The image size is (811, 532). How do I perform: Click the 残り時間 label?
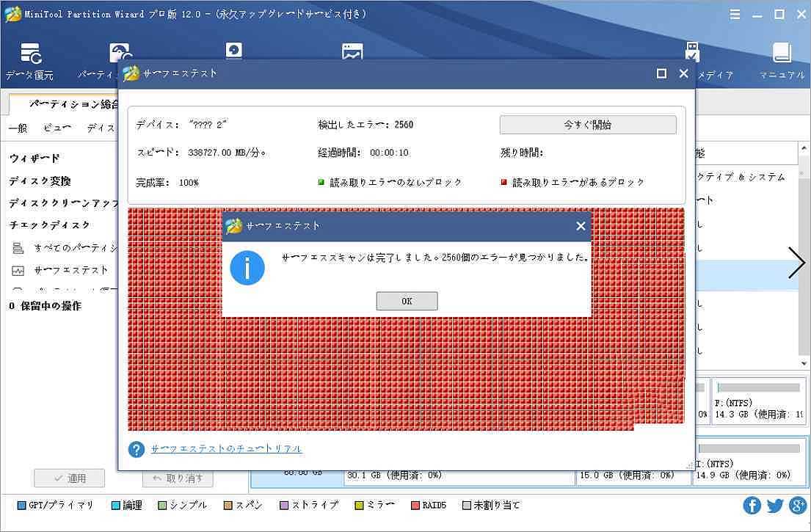[523, 153]
